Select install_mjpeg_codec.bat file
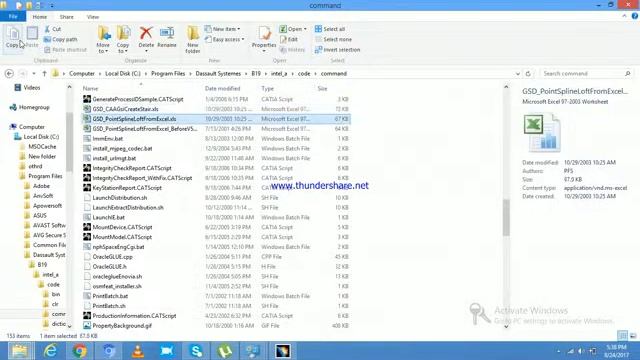This screenshot has width=640, height=360. [x=122, y=149]
